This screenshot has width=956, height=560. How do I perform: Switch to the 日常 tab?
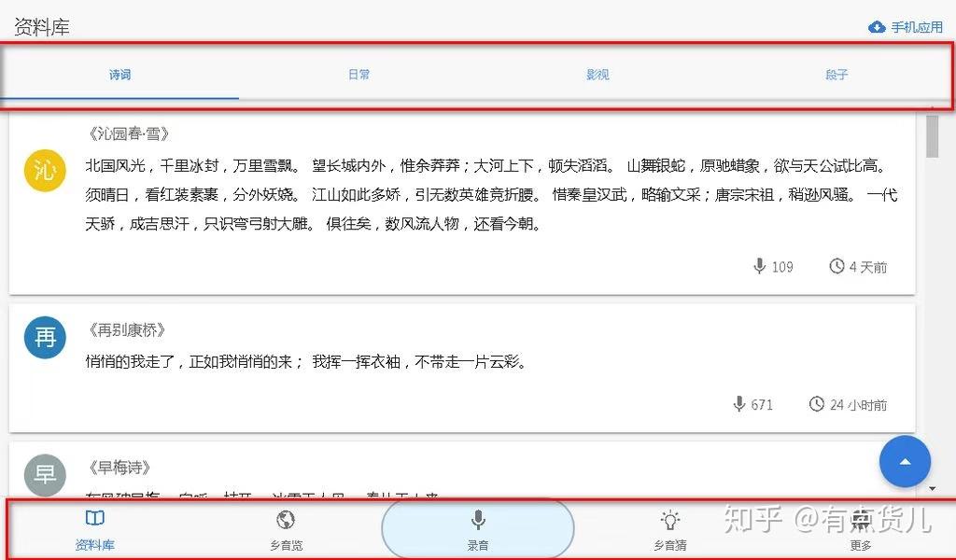[x=358, y=75]
